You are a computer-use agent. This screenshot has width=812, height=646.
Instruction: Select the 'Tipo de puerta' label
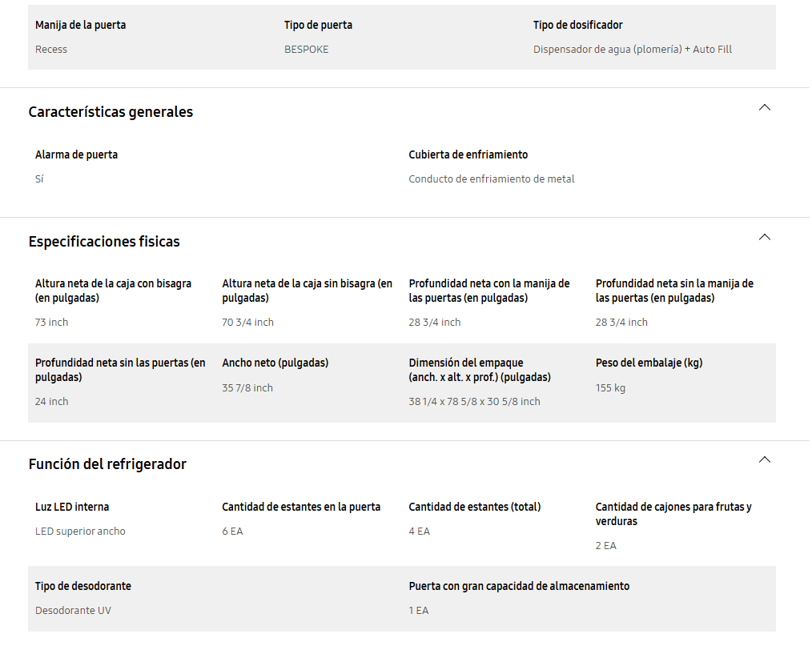[318, 25]
